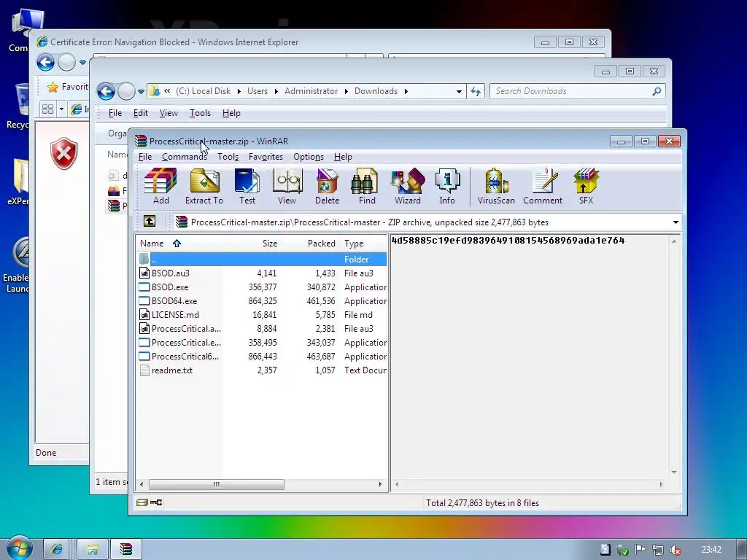Screen dimensions: 747x560
Task: Click the file list horizontal scrollbar thumb
Action: coord(216,484)
